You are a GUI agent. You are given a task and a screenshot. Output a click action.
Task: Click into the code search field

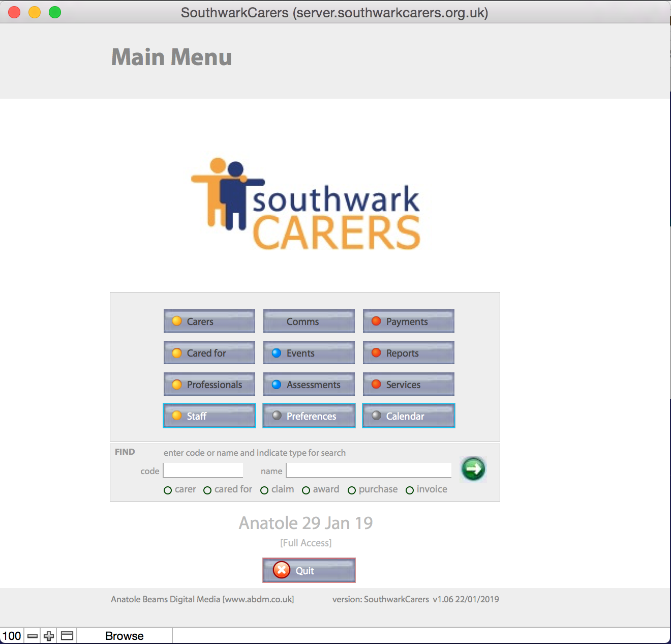tap(203, 470)
